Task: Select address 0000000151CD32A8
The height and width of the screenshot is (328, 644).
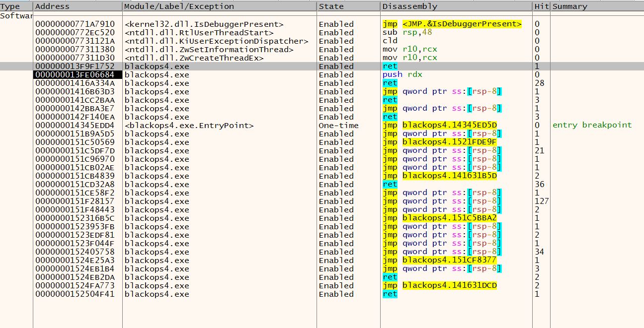Action: coord(75,185)
